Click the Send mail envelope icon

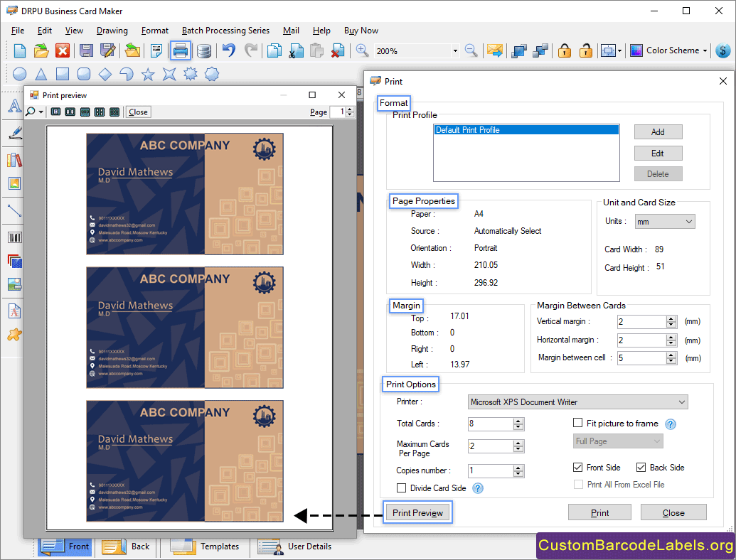point(495,50)
